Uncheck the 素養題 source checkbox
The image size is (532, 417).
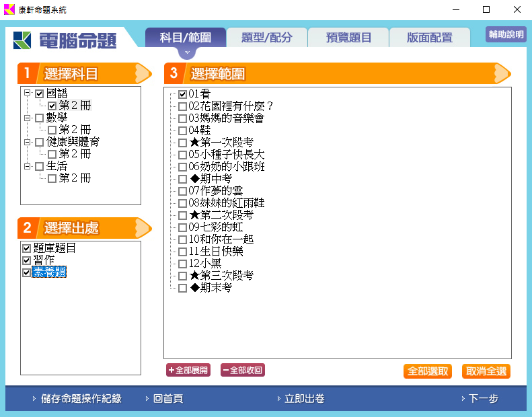(26, 272)
